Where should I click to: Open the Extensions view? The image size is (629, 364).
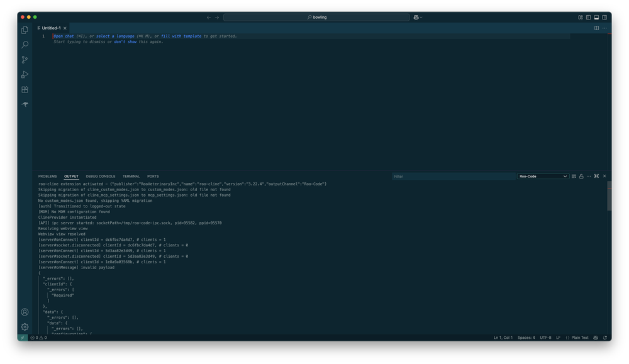pos(24,90)
